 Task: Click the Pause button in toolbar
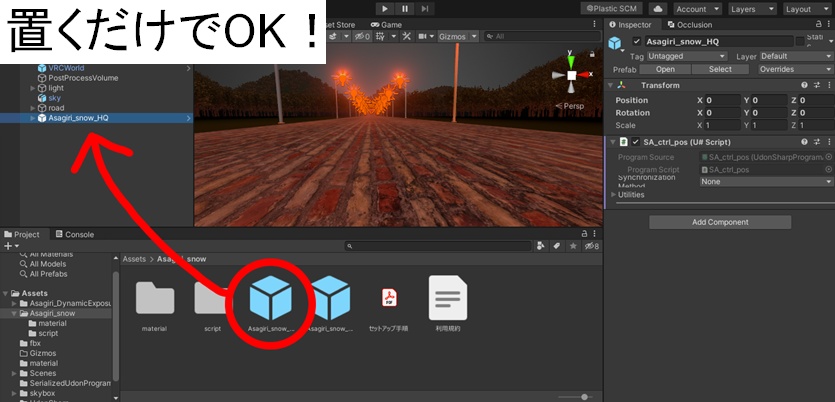click(405, 9)
